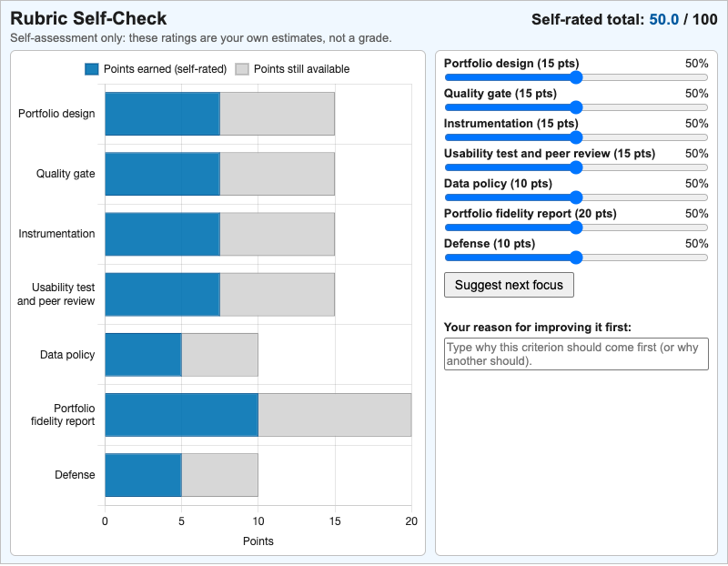This screenshot has width=728, height=566.
Task: Click the Defense slider thumb
Action: click(x=576, y=258)
